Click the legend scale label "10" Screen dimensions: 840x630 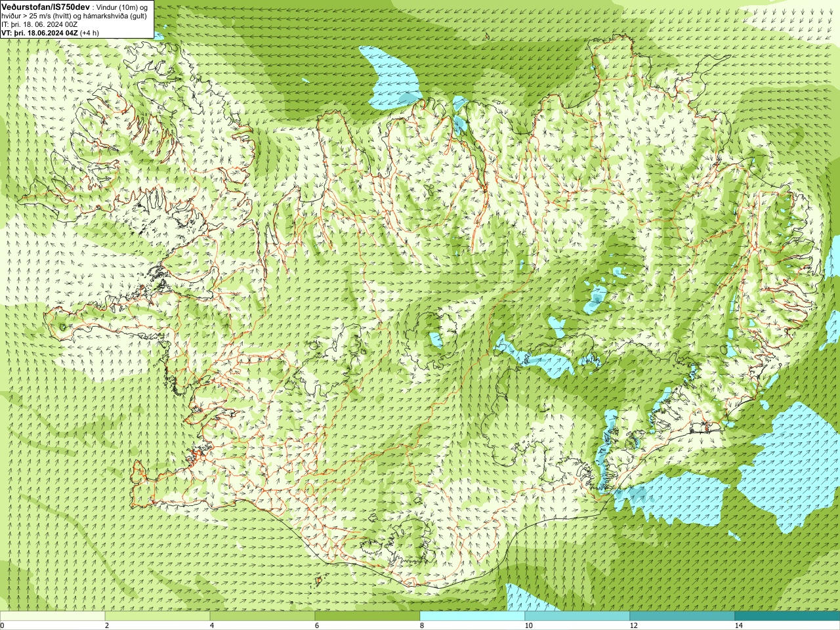(x=528, y=625)
